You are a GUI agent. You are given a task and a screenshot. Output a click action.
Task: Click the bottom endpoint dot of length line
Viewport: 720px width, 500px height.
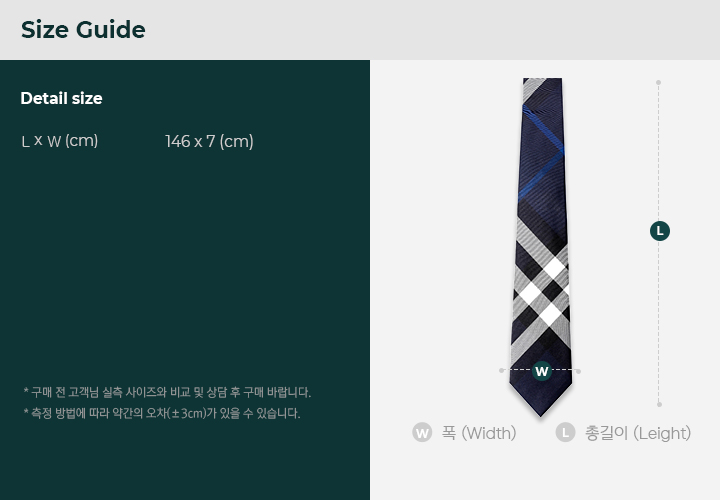659,404
